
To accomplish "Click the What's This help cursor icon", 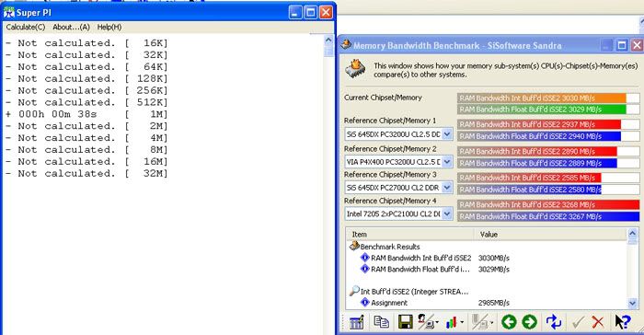I will [x=623, y=322].
